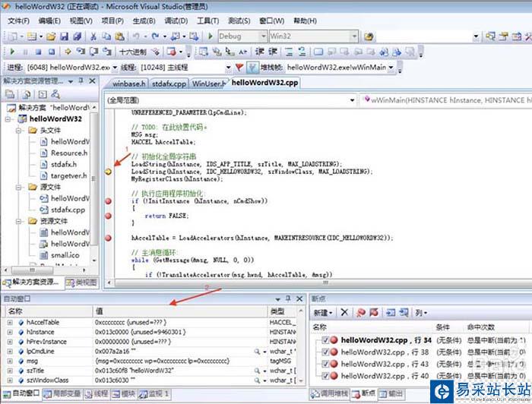Uncheck breakpoint helloWordW32.cpp 行 38

tap(325, 352)
